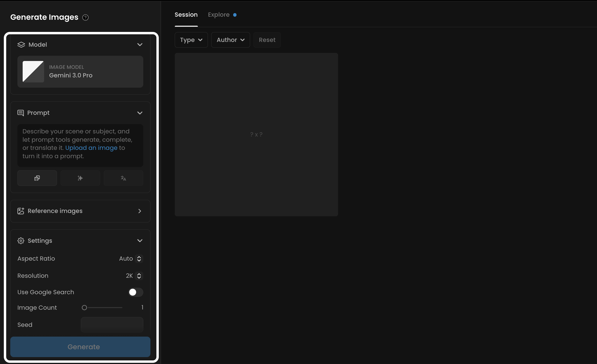The width and height of the screenshot is (597, 364).
Task: Click the Reference images picture icon
Action: [x=21, y=211]
